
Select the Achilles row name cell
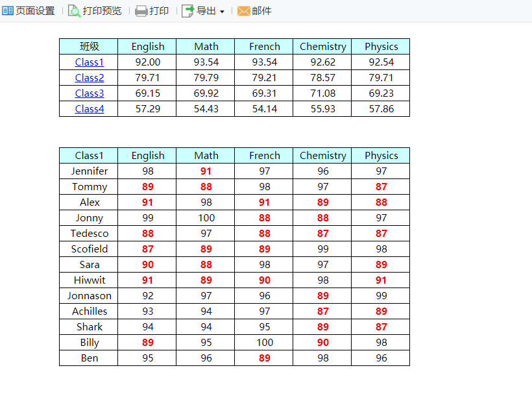point(88,311)
